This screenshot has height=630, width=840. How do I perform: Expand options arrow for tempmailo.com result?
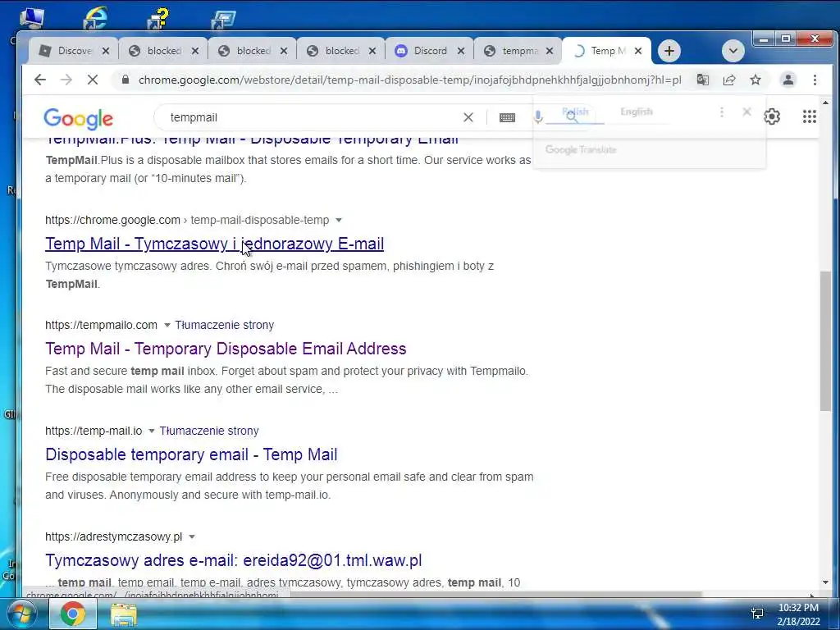[167, 325]
